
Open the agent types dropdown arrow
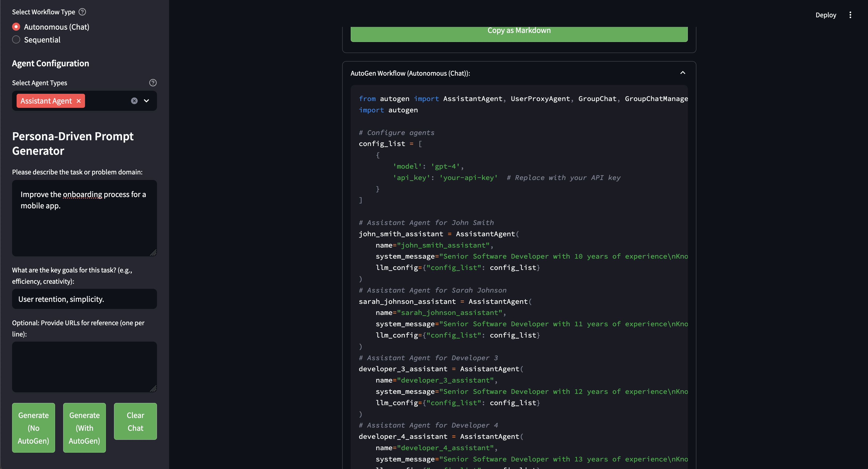(147, 101)
